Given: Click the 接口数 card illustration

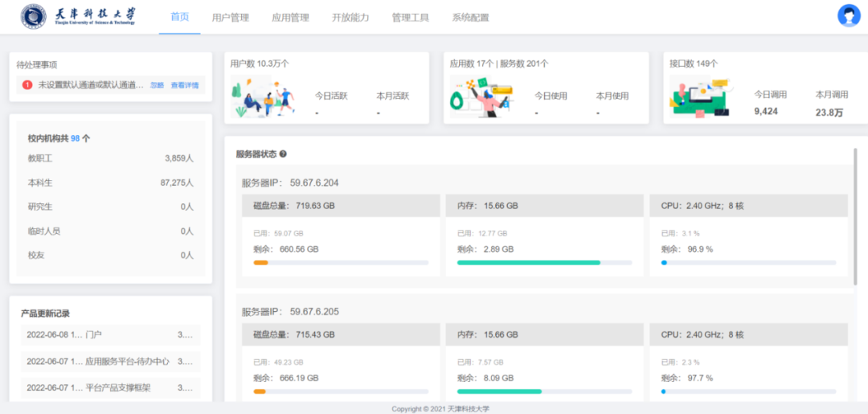Looking at the screenshot, I should click(699, 98).
